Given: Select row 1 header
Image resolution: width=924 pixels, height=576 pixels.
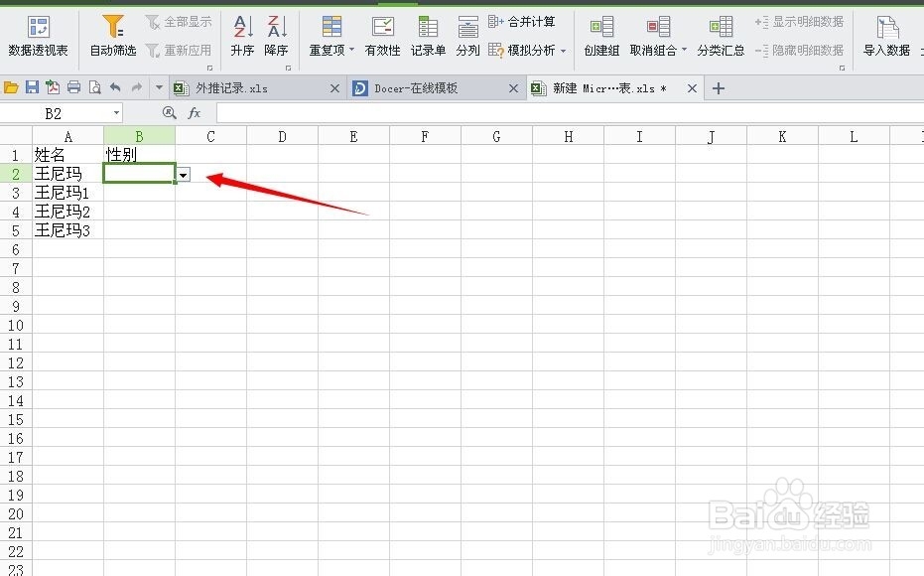Looking at the screenshot, I should pos(16,155).
